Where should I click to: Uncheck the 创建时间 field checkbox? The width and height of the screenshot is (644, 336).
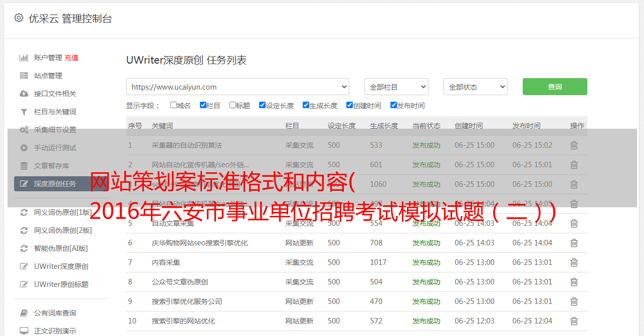point(349,105)
